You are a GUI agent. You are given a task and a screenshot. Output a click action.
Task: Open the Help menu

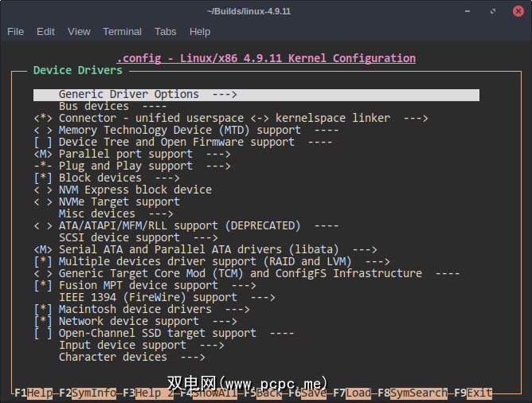(200, 32)
